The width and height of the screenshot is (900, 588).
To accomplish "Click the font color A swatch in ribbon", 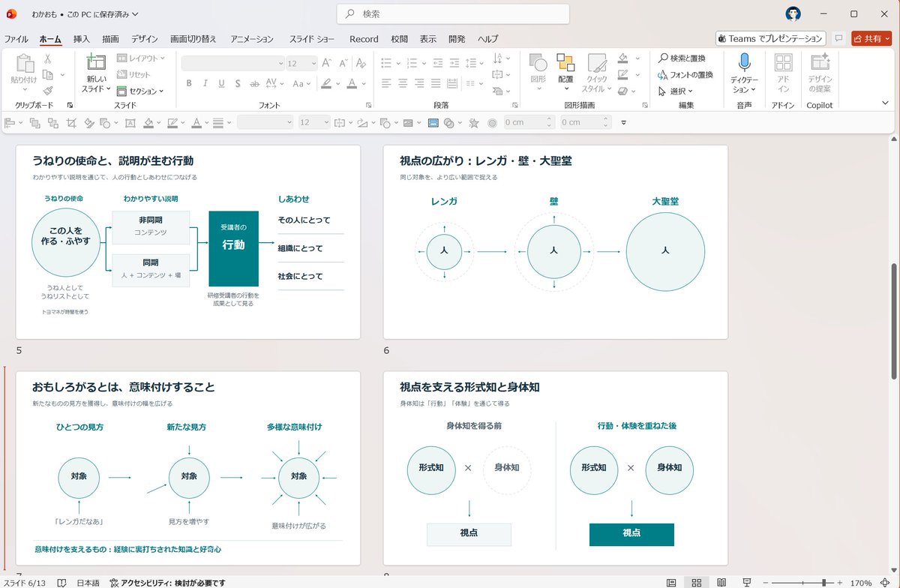I will pos(350,83).
